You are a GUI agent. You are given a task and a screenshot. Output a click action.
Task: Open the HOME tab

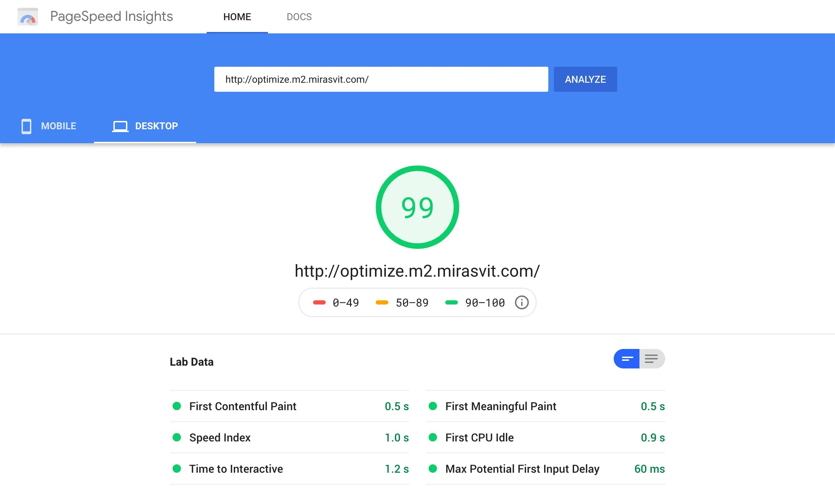237,17
